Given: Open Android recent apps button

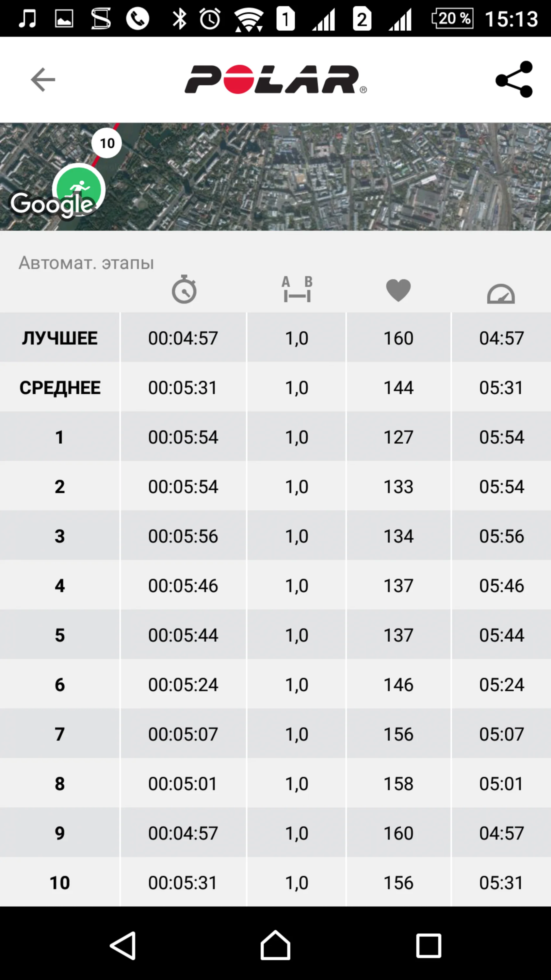Looking at the screenshot, I should (x=429, y=945).
